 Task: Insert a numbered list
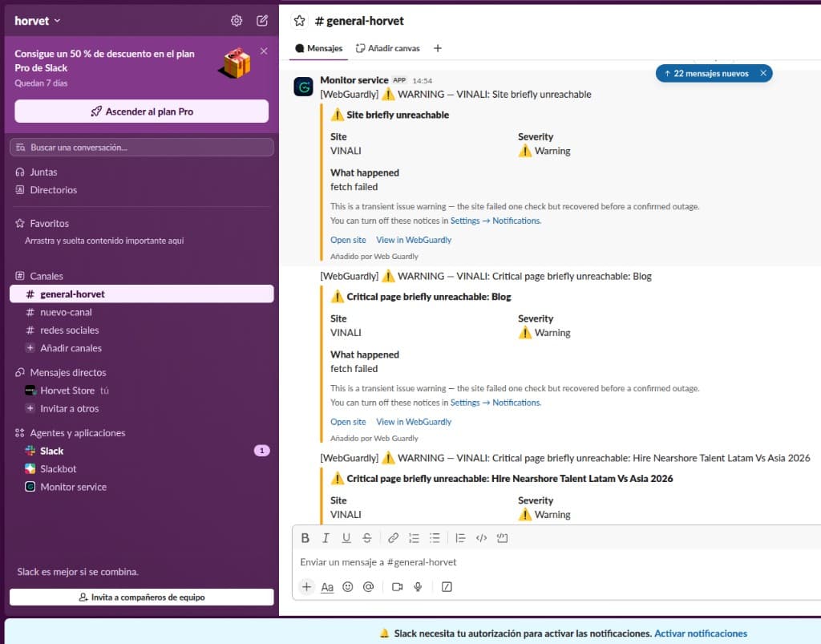(x=414, y=537)
